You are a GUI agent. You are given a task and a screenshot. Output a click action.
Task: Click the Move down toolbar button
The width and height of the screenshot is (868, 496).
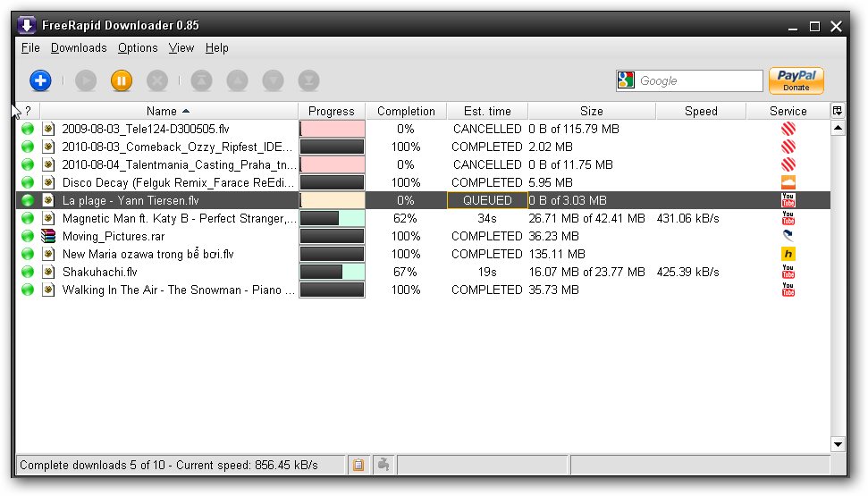tap(273, 80)
